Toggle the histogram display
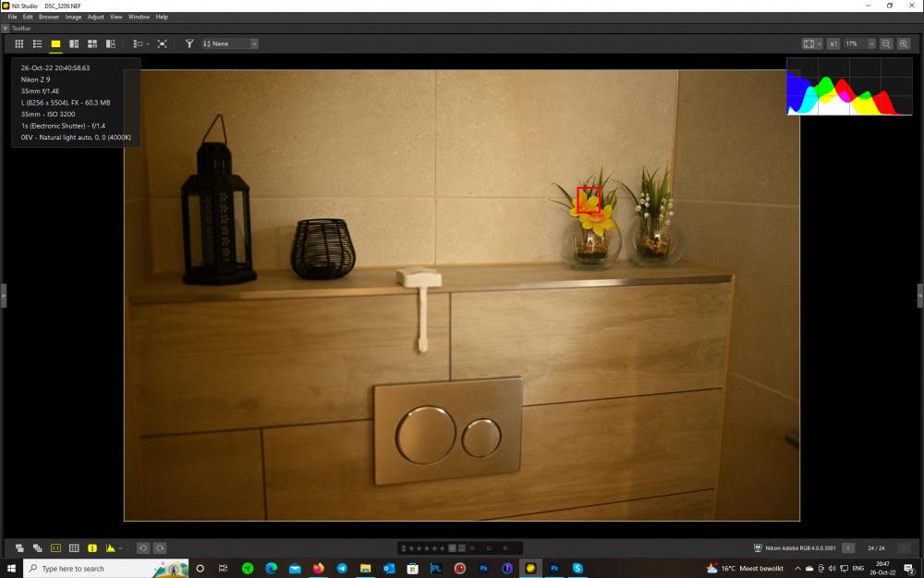This screenshot has height=578, width=924. tap(110, 547)
